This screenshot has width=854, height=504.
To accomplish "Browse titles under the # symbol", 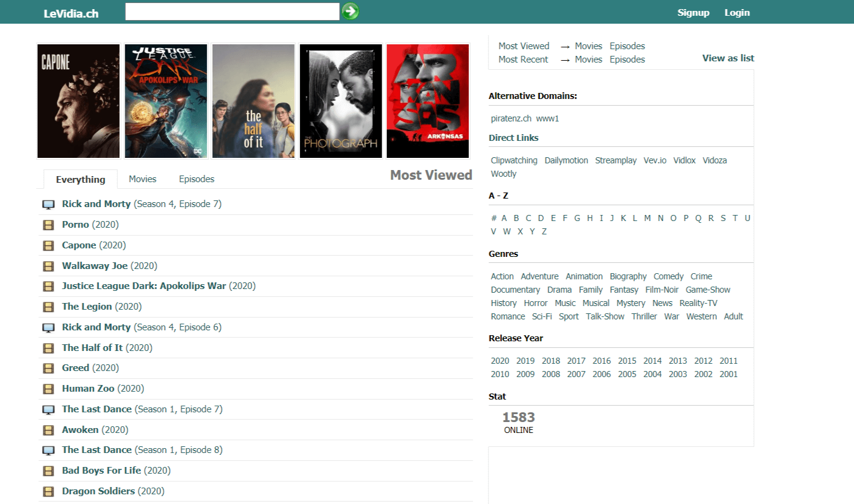I will (494, 218).
